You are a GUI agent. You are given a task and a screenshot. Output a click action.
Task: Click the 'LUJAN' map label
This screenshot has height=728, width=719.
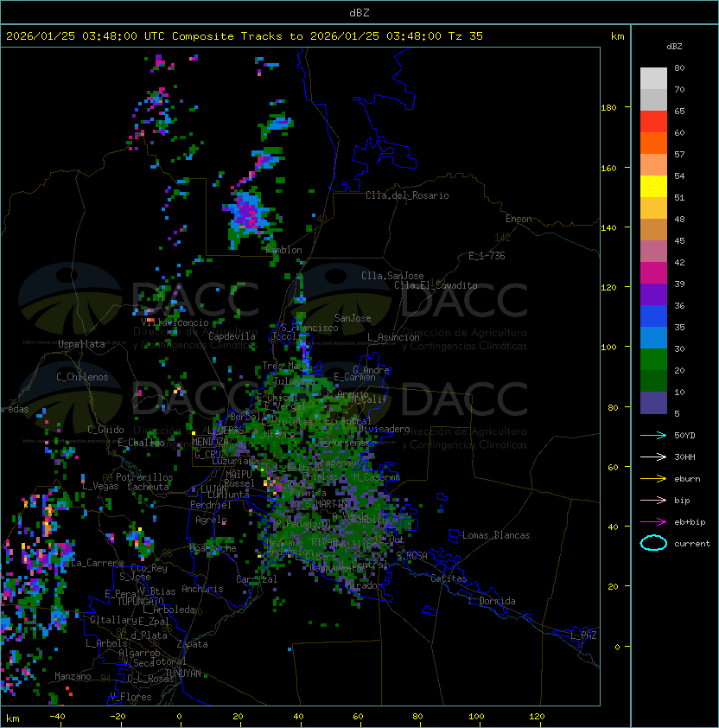(x=213, y=489)
